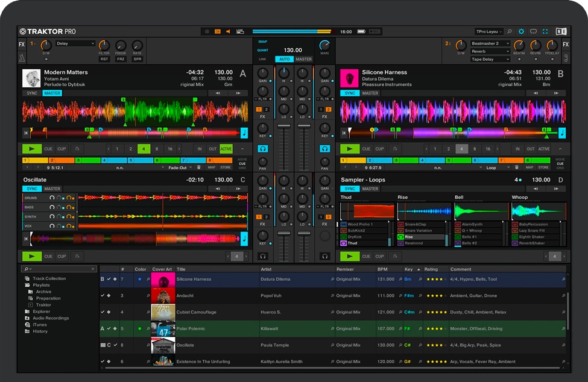Open the Delay effect dropdown
588x382 pixels.
click(x=75, y=43)
